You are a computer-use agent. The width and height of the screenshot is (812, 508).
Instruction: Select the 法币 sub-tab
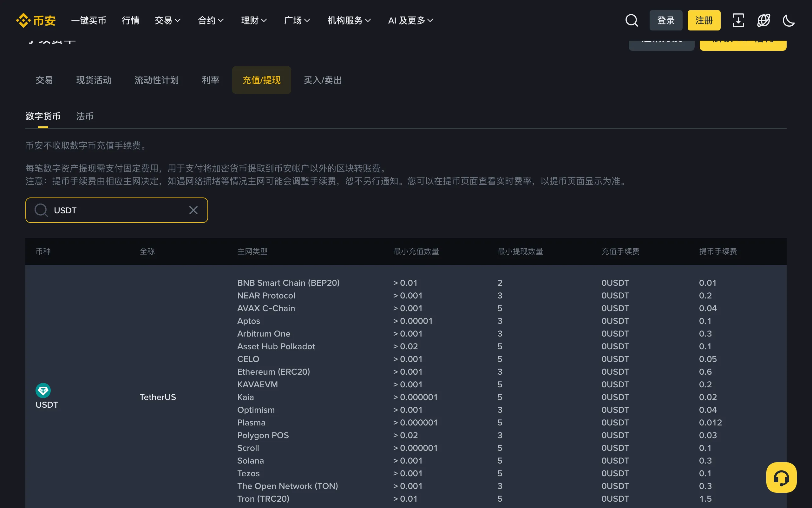tap(85, 116)
